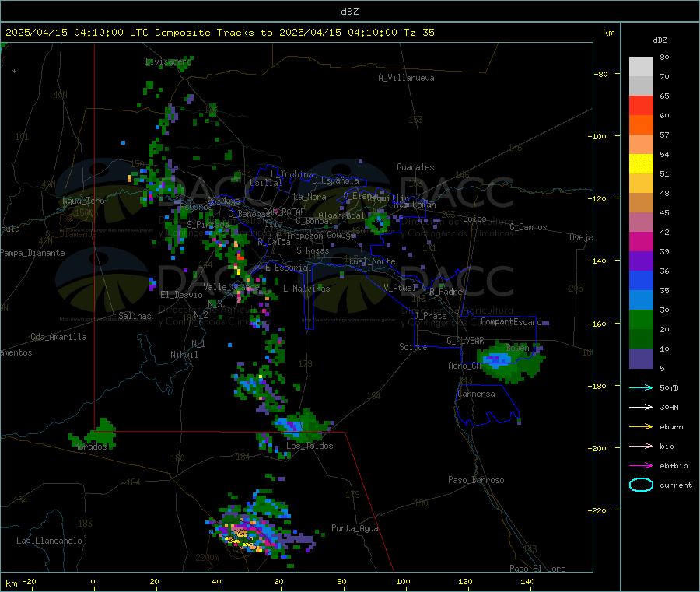
Task: Pick the light gray top dBZ swatch
Action: coord(641,67)
